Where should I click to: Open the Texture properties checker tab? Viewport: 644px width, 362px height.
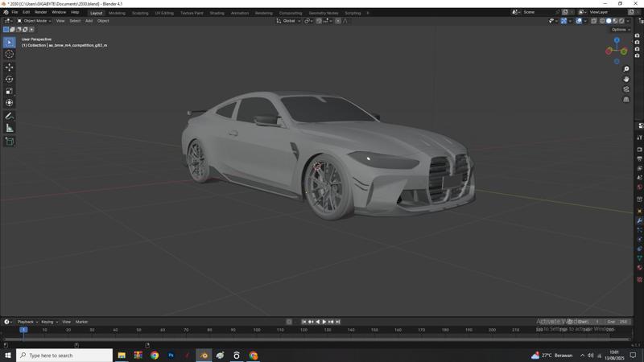tap(639, 279)
